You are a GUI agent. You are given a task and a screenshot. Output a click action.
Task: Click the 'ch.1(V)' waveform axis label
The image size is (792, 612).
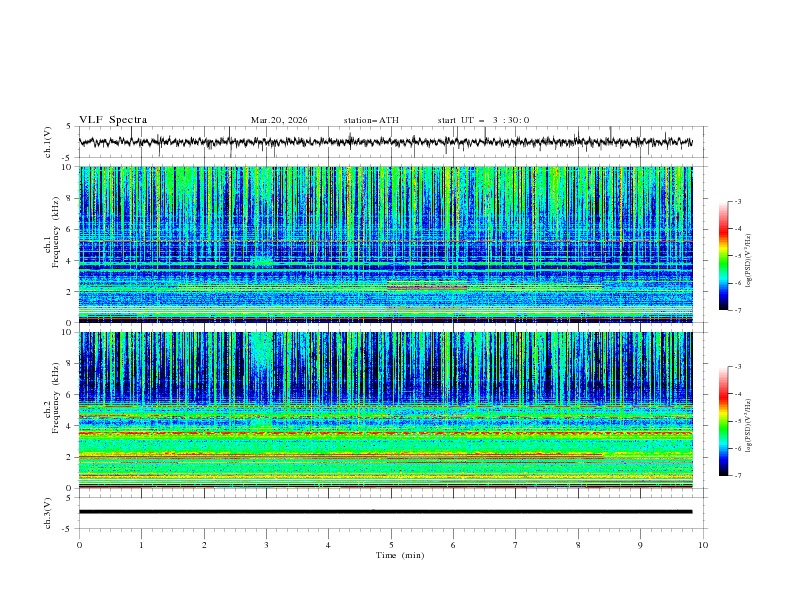coord(47,142)
